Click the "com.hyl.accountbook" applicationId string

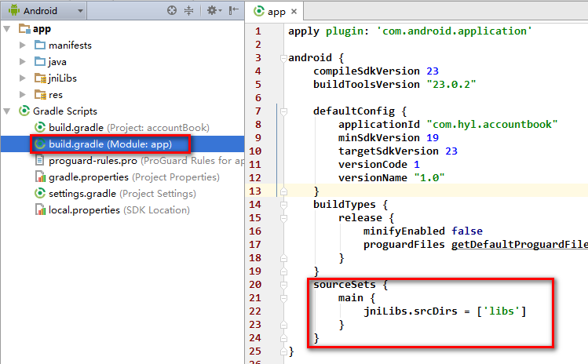pyautogui.click(x=492, y=125)
